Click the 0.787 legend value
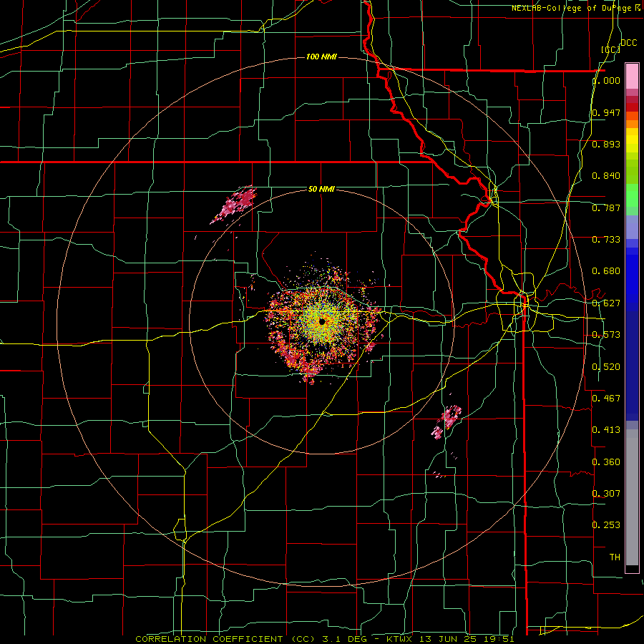The image size is (644, 644). [x=606, y=208]
